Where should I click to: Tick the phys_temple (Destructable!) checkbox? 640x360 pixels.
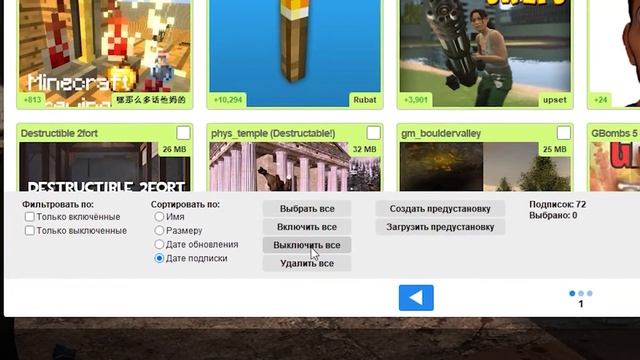click(373, 133)
